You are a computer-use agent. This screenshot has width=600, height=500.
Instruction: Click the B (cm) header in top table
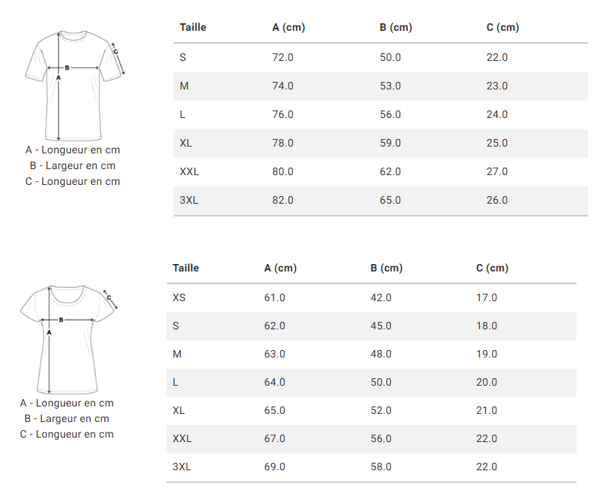[x=396, y=28]
